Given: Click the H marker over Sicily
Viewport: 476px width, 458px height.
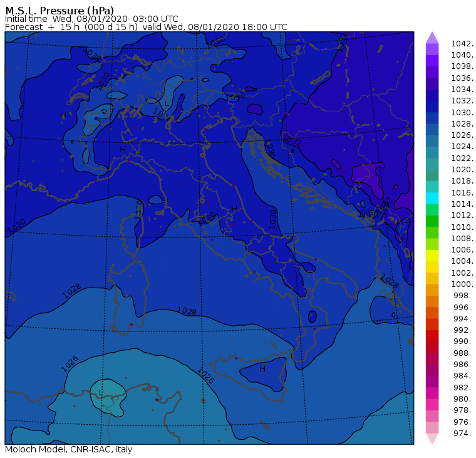Looking at the screenshot, I should tap(262, 369).
